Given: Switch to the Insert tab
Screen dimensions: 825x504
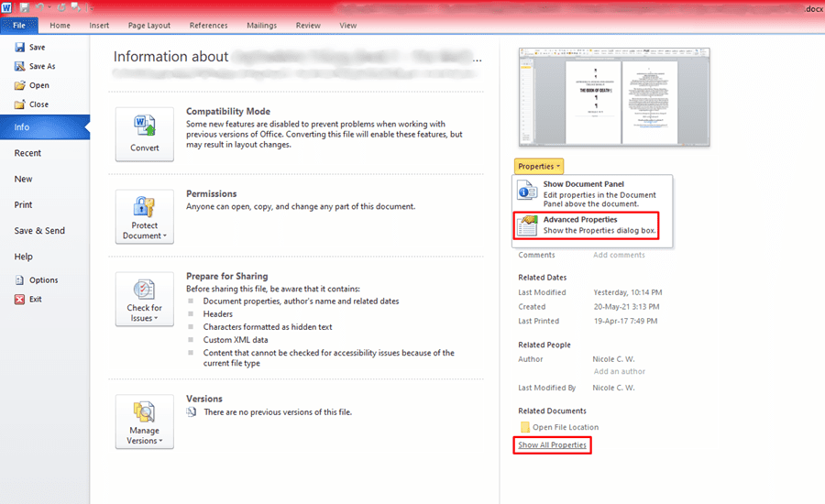Looking at the screenshot, I should [x=99, y=26].
